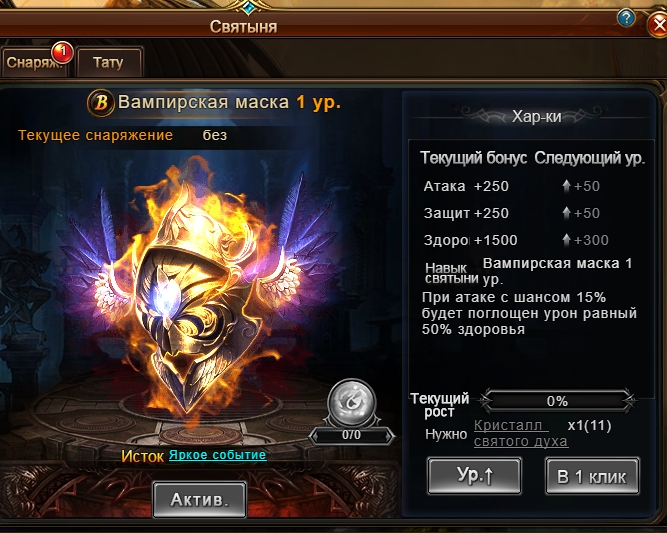The width and height of the screenshot is (667, 533).
Task: Click the gold B rank badge
Action: [x=100, y=103]
